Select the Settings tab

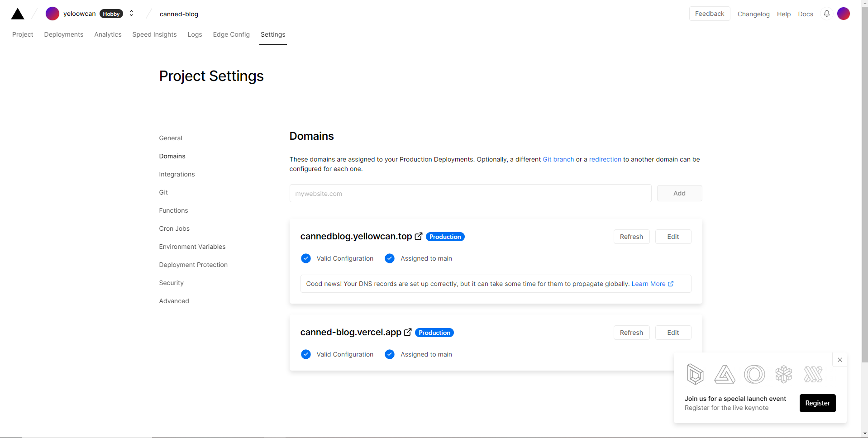273,34
